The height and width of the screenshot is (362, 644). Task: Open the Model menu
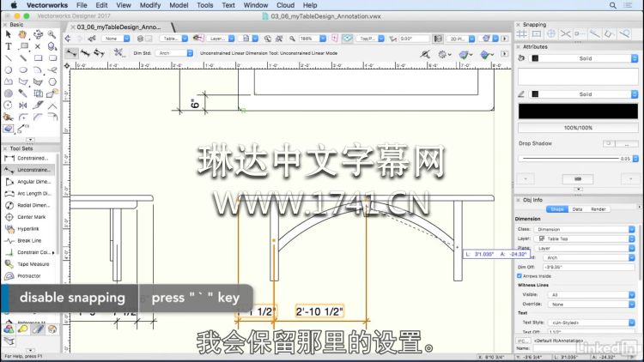179,5
